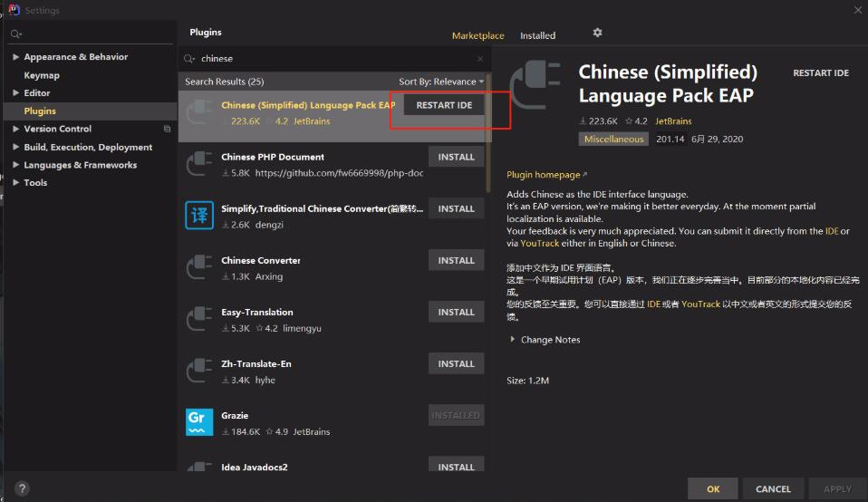Expand Languages & Frameworks node
868x502 pixels.
(x=15, y=164)
